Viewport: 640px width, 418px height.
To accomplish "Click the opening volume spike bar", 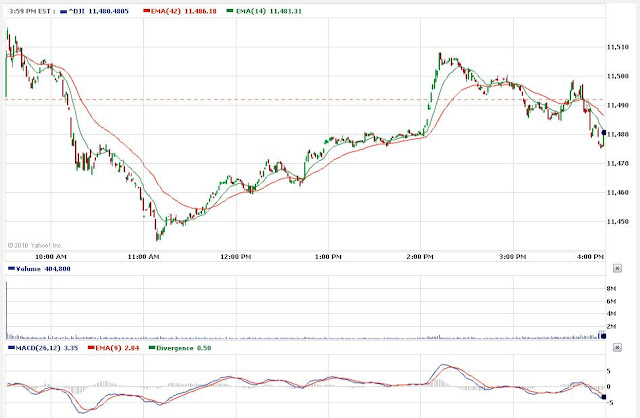I will pyautogui.click(x=7, y=310).
